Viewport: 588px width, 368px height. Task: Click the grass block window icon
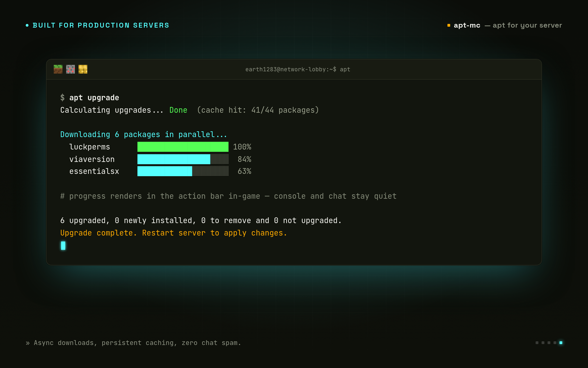[x=58, y=69]
